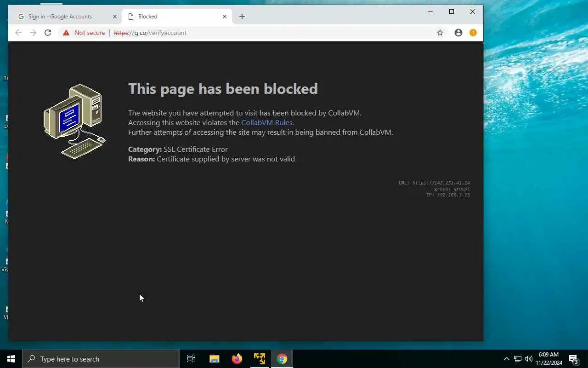The height and width of the screenshot is (368, 588).
Task: Open the volume speaker control
Action: (529, 359)
